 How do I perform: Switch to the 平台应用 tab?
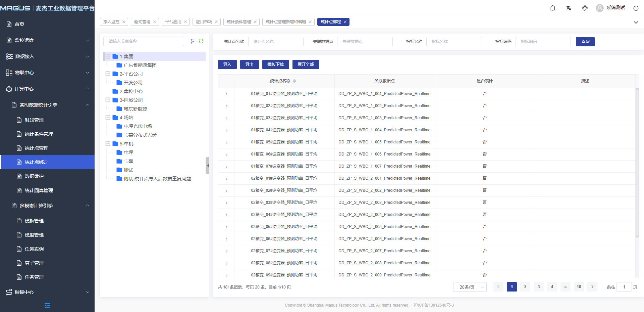173,22
